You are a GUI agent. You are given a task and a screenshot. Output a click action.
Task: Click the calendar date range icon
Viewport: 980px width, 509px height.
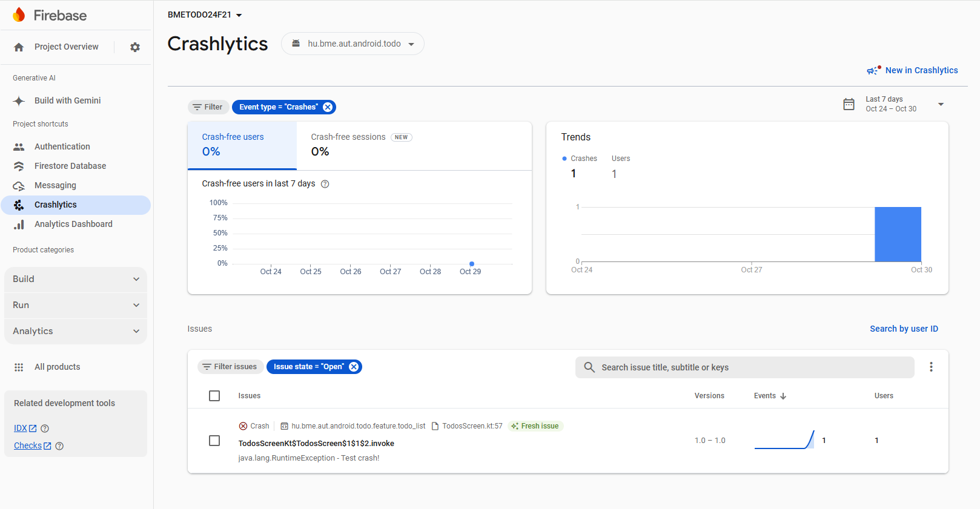[x=849, y=104]
